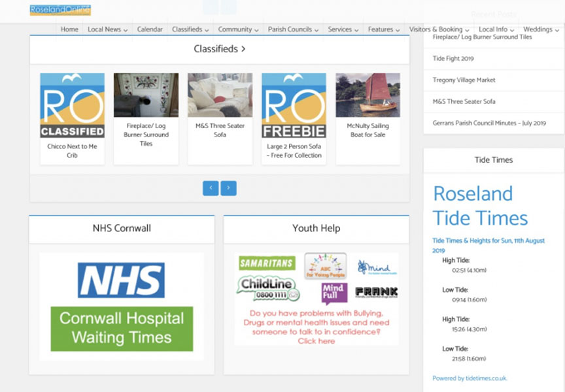Select the 21:58 (1.60m) low tide entry
This screenshot has width=565, height=392.
pos(469,359)
